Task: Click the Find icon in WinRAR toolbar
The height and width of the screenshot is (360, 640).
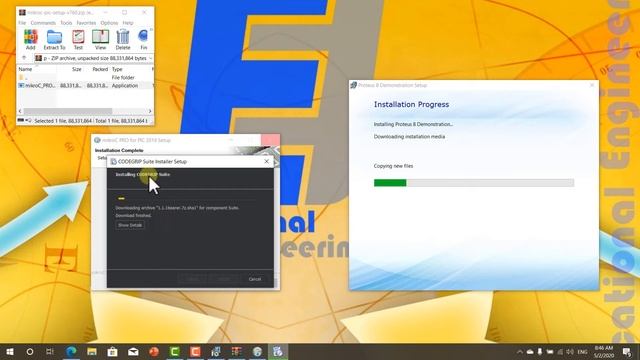Action: click(143, 40)
